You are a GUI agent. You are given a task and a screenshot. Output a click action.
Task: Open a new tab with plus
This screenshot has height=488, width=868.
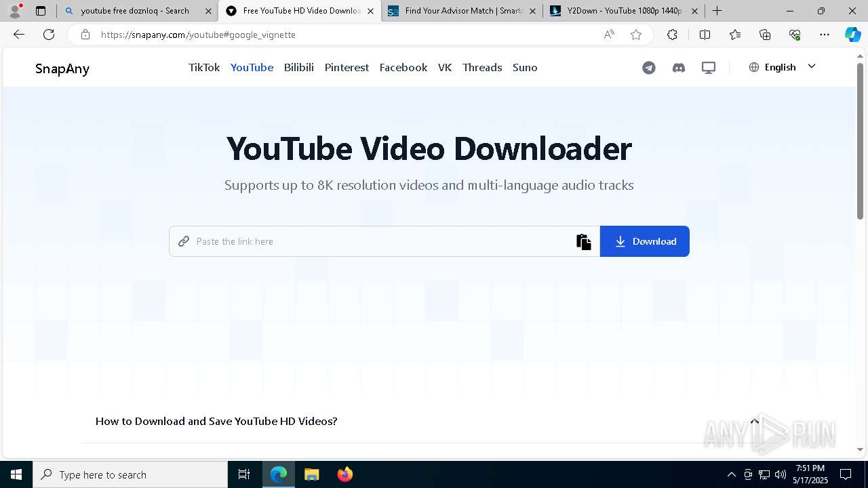[x=717, y=11]
